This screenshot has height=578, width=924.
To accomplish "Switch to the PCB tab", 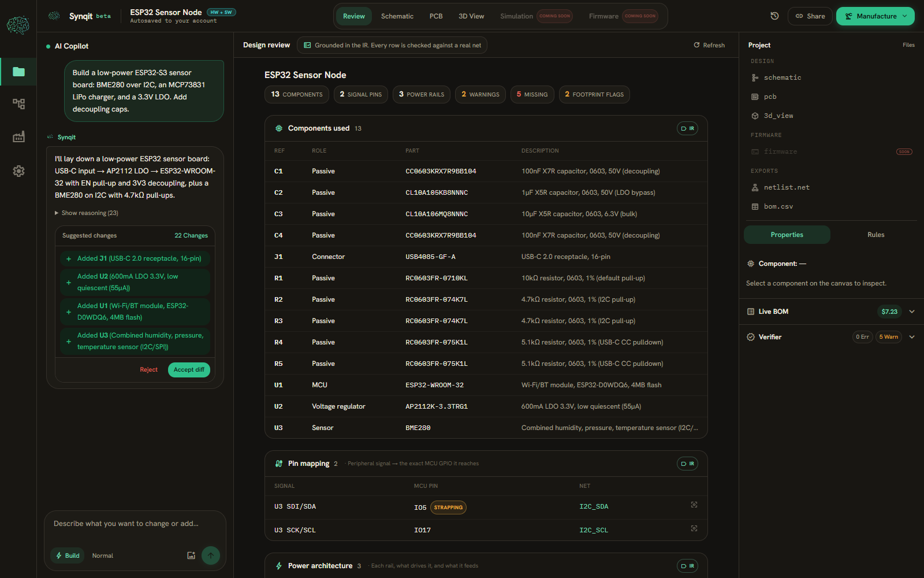I will click(436, 16).
